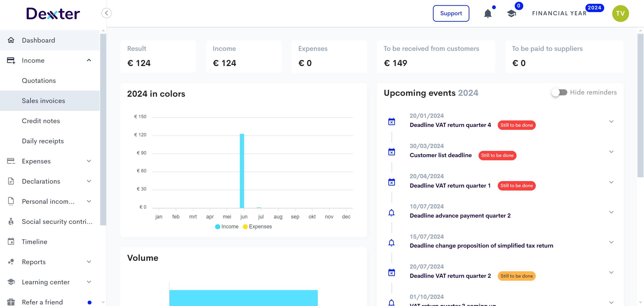Click the June income bar in chart

click(242, 171)
